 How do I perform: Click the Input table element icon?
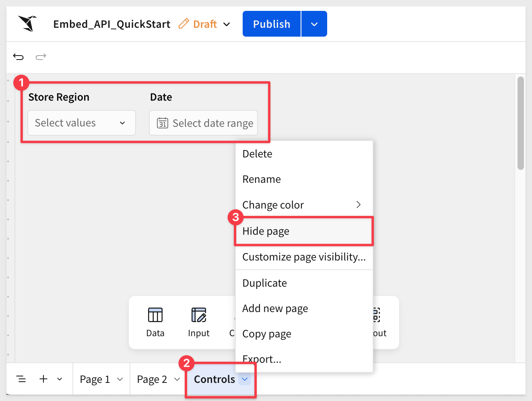click(198, 315)
